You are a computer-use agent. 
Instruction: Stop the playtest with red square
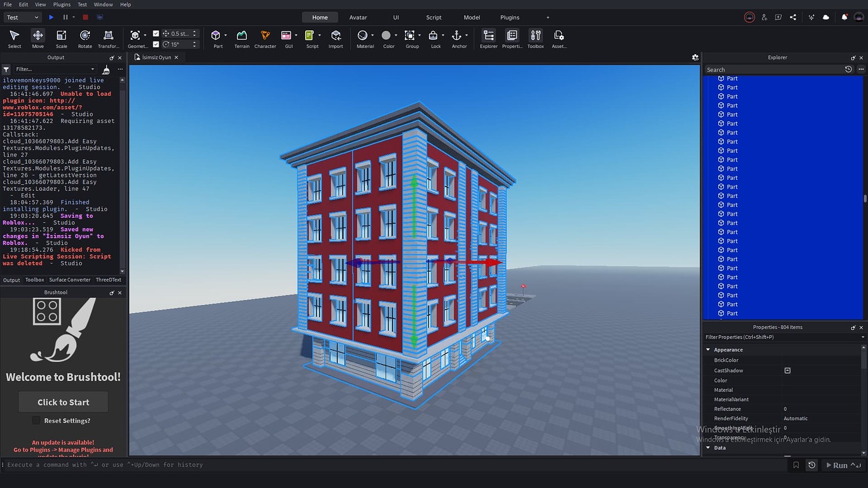pos(86,18)
